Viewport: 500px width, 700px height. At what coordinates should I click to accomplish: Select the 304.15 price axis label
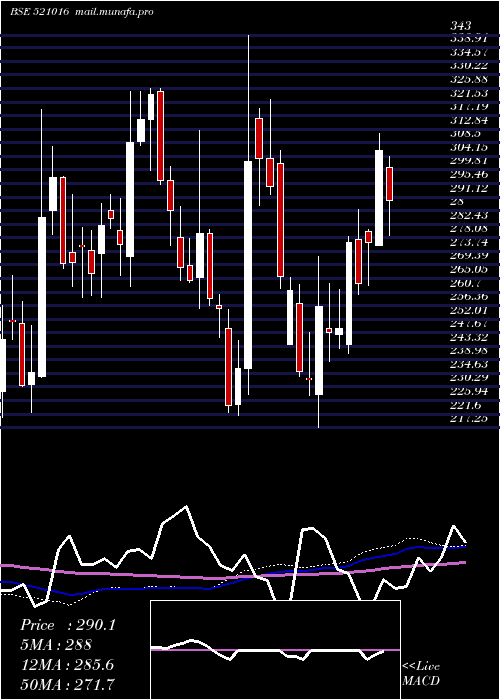(x=469, y=147)
